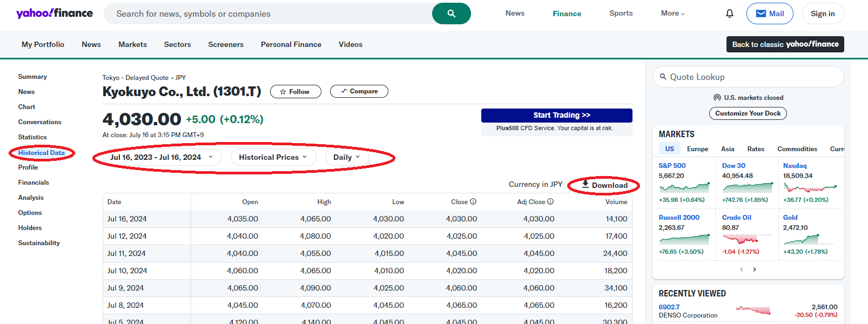Open the Sports top navigation link
This screenshot has height=324, width=868.
coord(621,13)
